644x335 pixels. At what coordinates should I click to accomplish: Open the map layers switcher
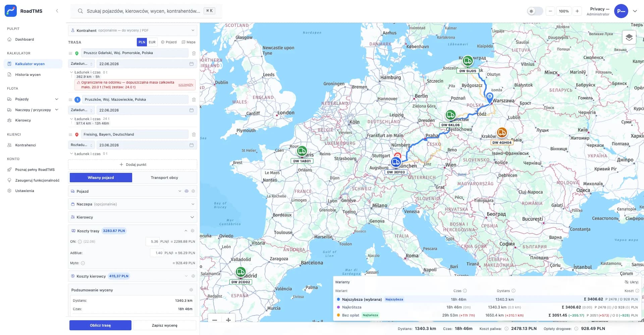(x=629, y=37)
